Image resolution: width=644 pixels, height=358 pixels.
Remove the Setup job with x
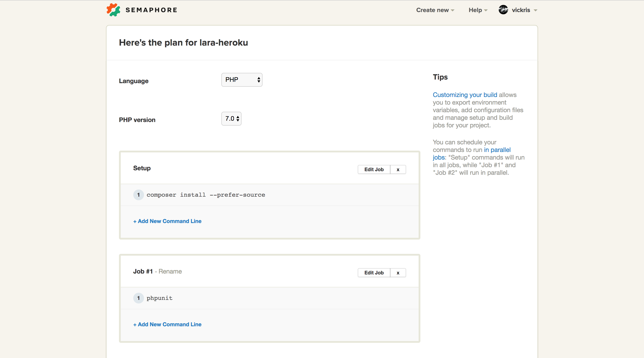[x=398, y=170]
